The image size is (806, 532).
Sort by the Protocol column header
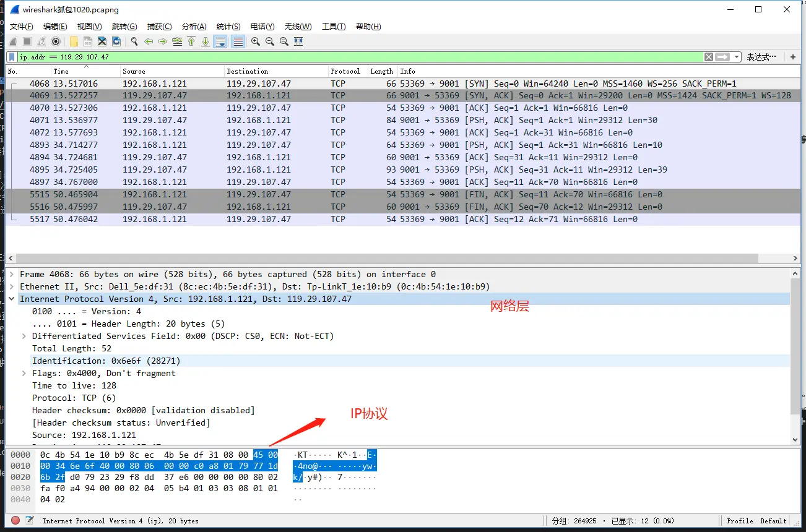pyautogui.click(x=348, y=71)
